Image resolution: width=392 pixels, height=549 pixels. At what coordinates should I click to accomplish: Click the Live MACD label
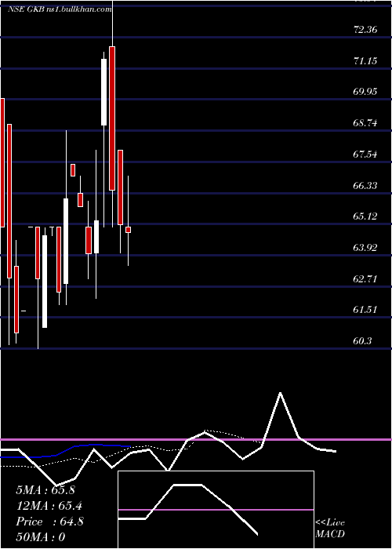pos(330,529)
